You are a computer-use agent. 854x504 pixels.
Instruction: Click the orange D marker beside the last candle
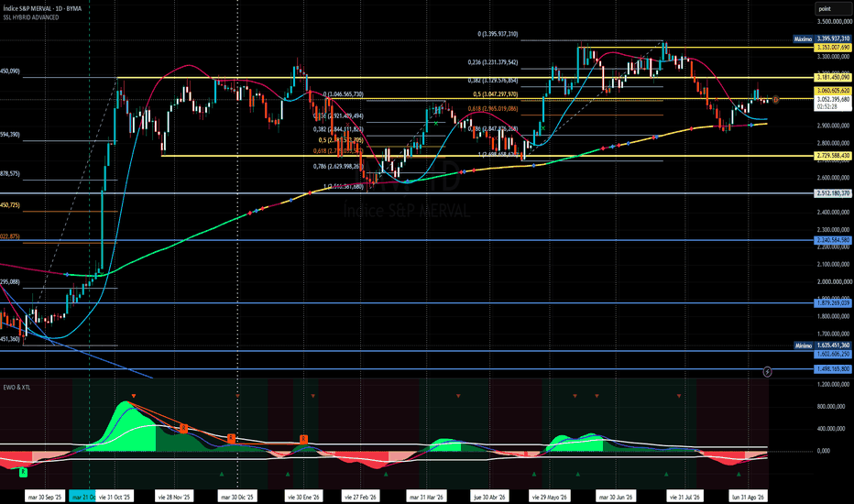click(x=775, y=100)
